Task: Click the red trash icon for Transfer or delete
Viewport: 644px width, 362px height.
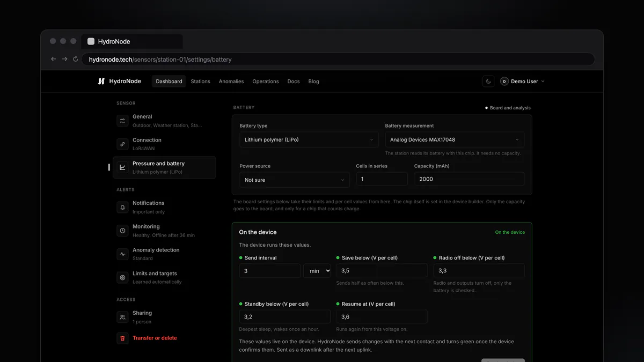Action: [x=122, y=338]
